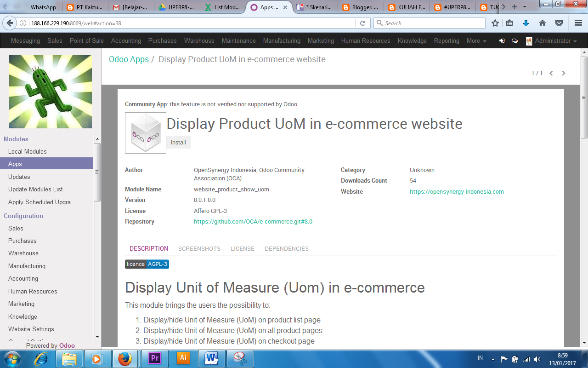The height and width of the screenshot is (368, 588).
Task: Open the Snipping Tool in taskbar
Action: [x=240, y=358]
